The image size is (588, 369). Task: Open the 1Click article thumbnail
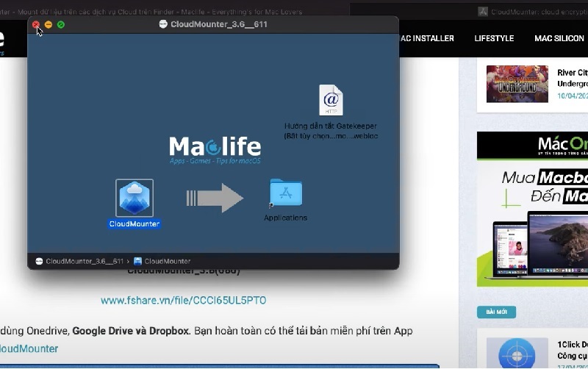click(x=517, y=353)
